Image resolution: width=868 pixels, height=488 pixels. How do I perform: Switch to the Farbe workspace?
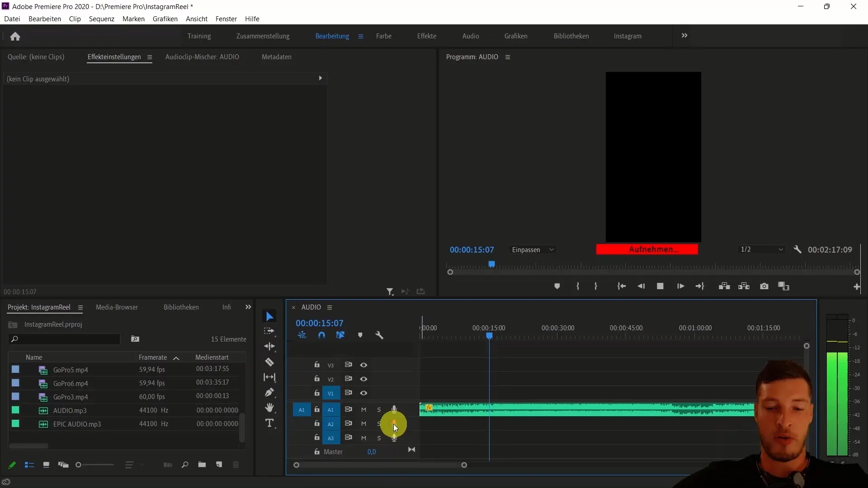[x=384, y=36]
